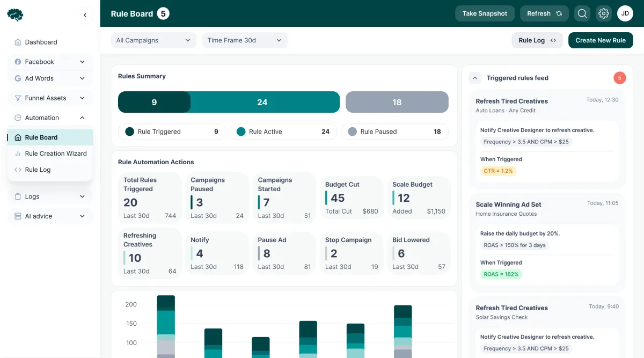
Task: Toggle the Rule Active legend filter
Action: [x=283, y=131]
